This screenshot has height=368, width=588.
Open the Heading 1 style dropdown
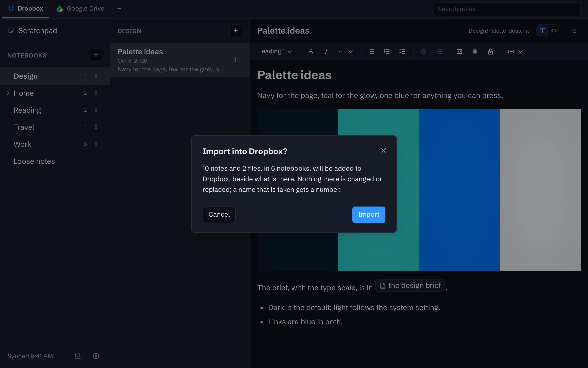pyautogui.click(x=274, y=52)
